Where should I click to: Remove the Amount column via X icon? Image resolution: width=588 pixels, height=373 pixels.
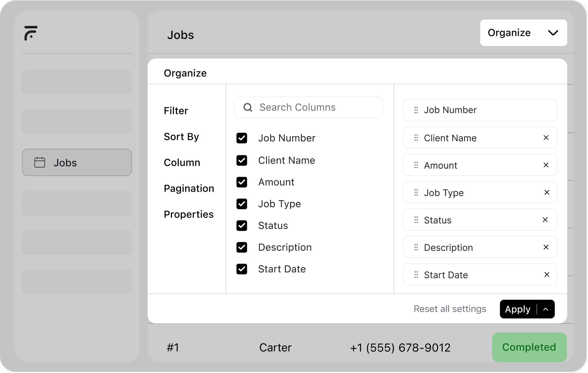coord(546,165)
